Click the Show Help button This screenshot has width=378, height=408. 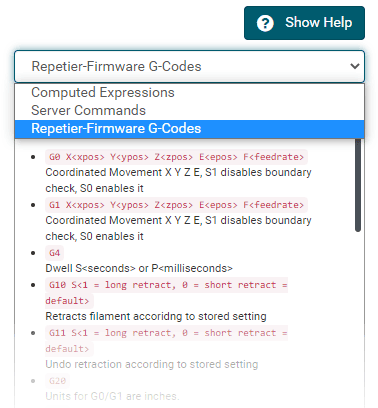point(304,23)
